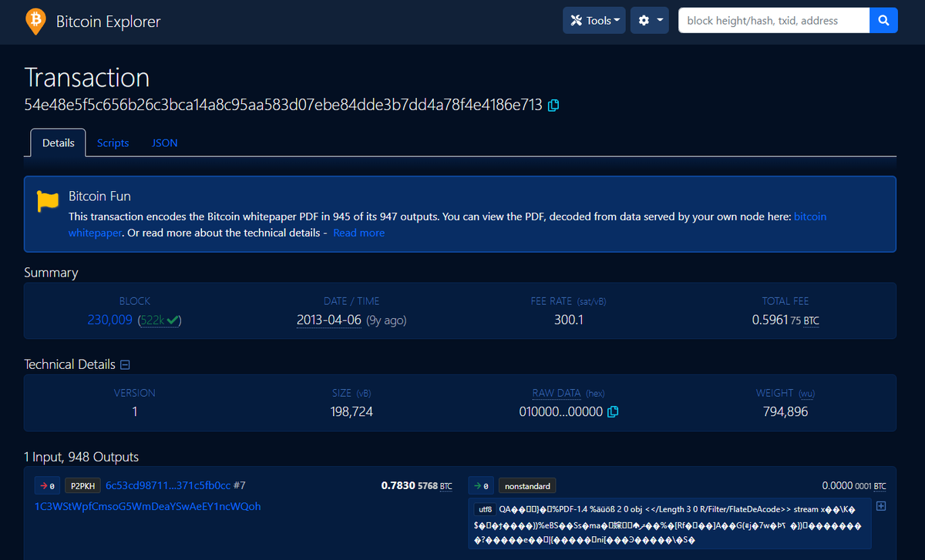Viewport: 925px width, 560px height.
Task: Click the 0.7830 5768 BTC input amount
Action: click(417, 486)
